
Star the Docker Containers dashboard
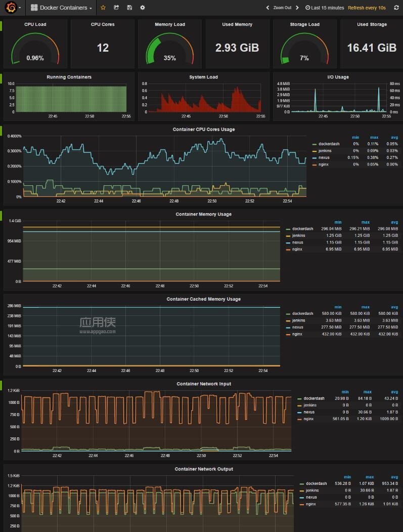[x=103, y=8]
